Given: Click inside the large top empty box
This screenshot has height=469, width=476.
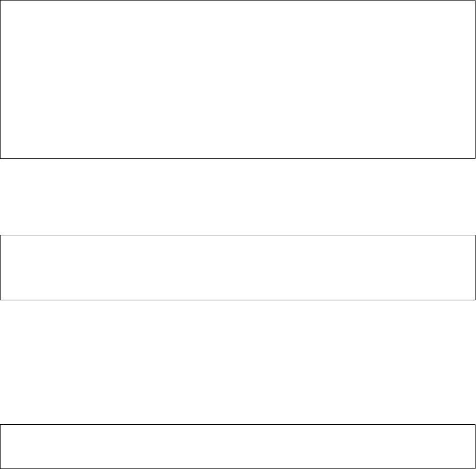Looking at the screenshot, I should [x=237, y=79].
